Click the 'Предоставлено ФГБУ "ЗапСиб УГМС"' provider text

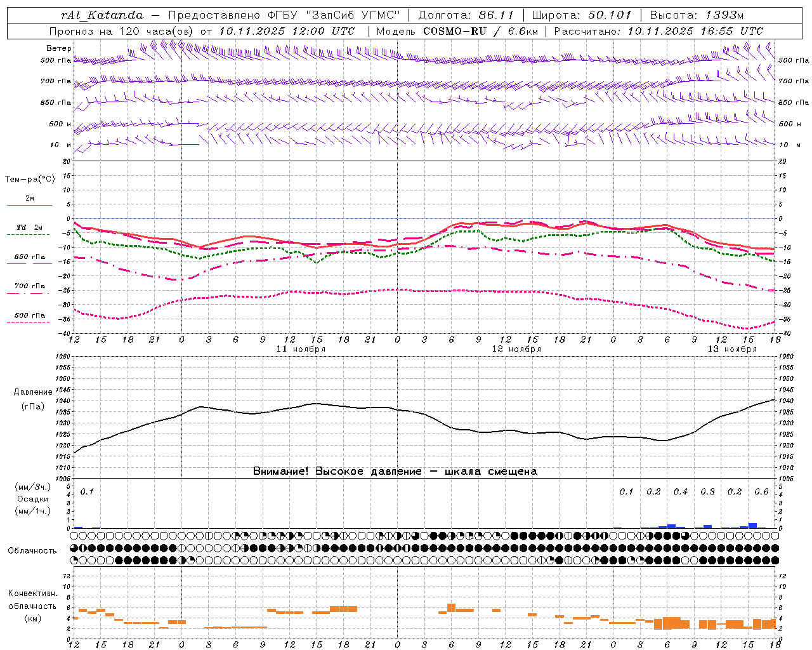(x=284, y=15)
